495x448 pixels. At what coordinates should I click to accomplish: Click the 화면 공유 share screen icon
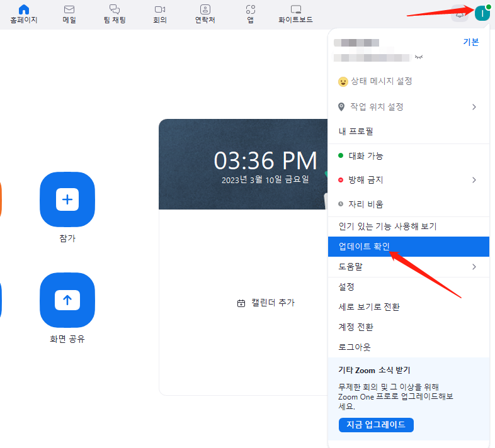67,300
